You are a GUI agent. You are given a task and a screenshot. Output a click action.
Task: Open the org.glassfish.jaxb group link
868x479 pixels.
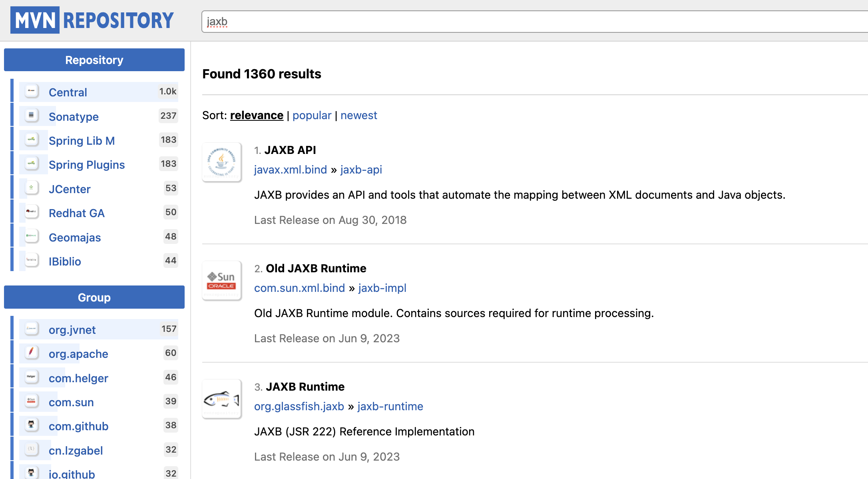click(299, 406)
